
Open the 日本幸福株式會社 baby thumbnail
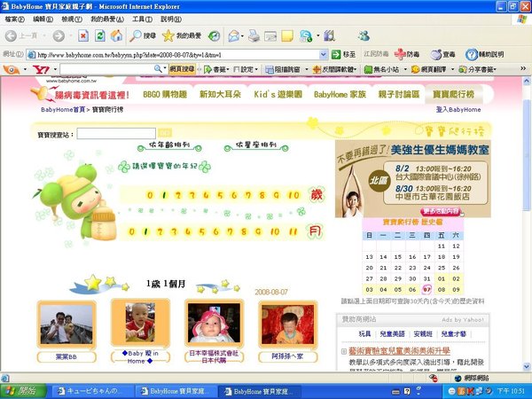click(214, 324)
